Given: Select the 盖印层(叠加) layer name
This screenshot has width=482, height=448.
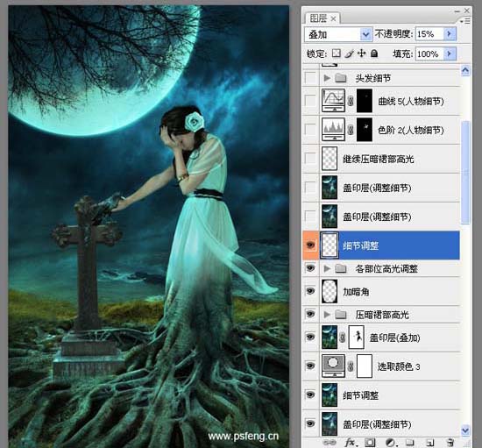Looking at the screenshot, I should click(394, 338).
